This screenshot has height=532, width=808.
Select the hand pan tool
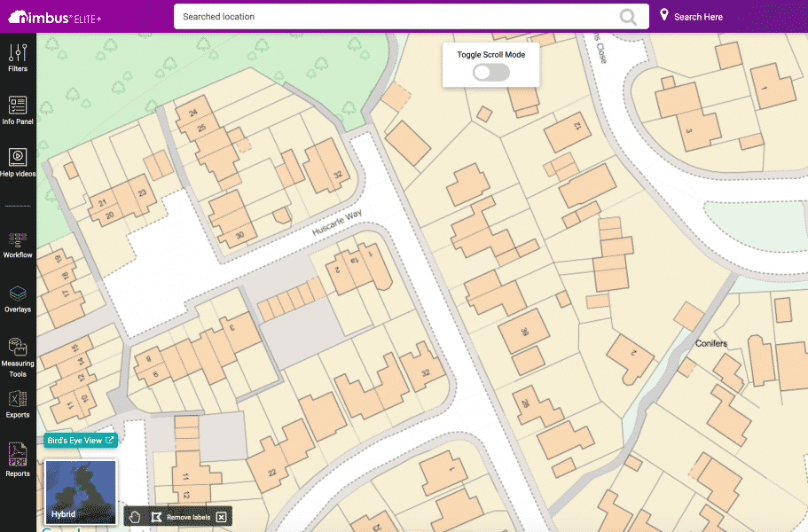coord(134,516)
